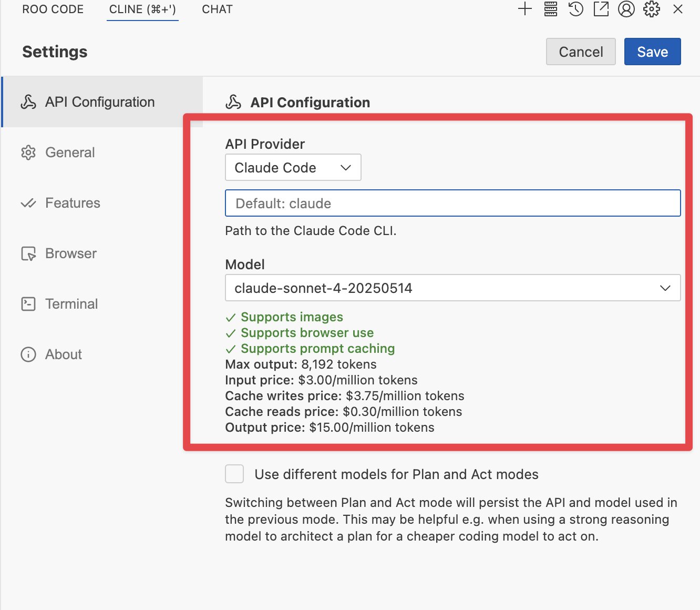
Task: Click the About info circle icon
Action: 28,354
